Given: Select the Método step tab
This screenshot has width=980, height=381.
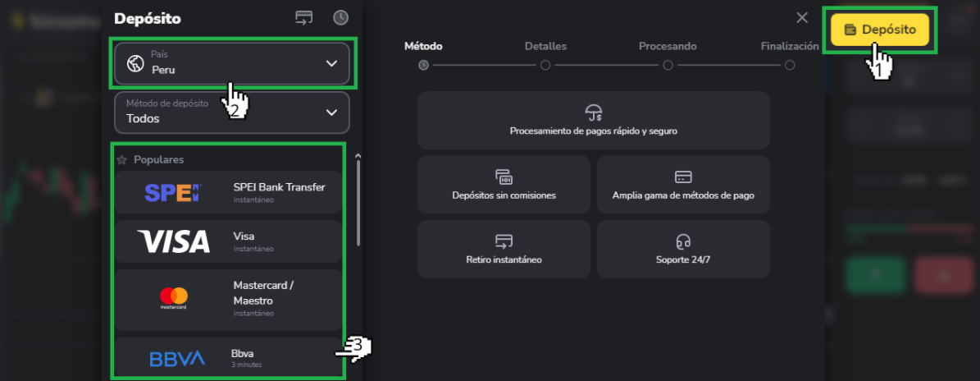Looking at the screenshot, I should click(423, 47).
